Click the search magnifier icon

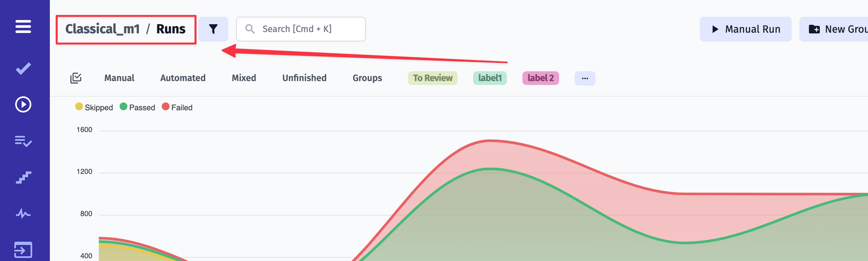coord(250,29)
